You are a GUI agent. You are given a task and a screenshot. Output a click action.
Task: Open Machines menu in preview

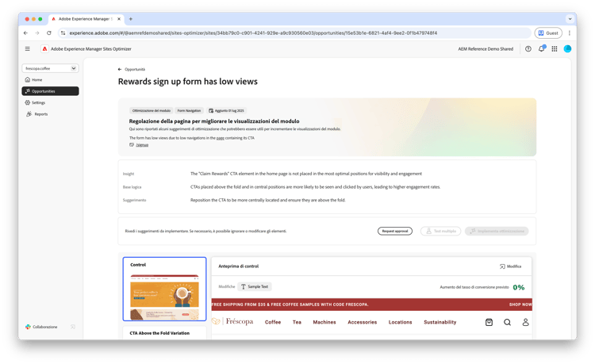(x=324, y=322)
